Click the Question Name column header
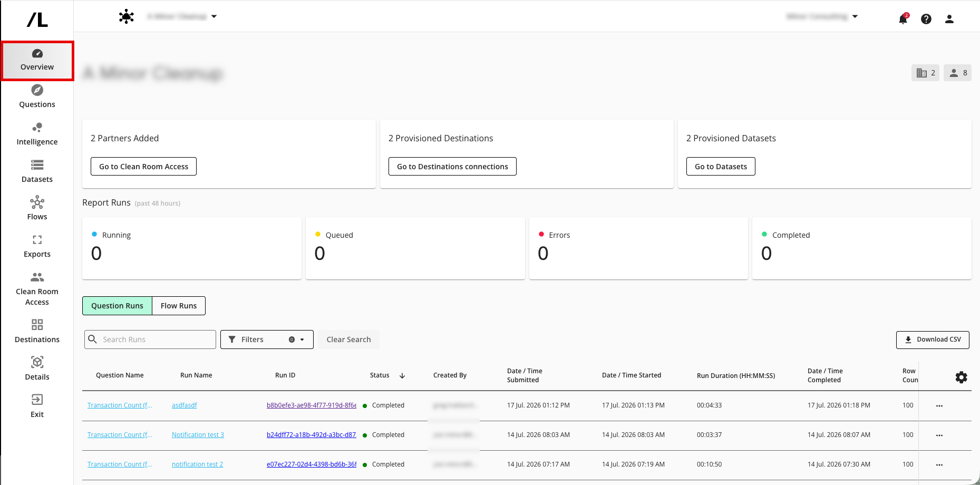 pos(120,375)
